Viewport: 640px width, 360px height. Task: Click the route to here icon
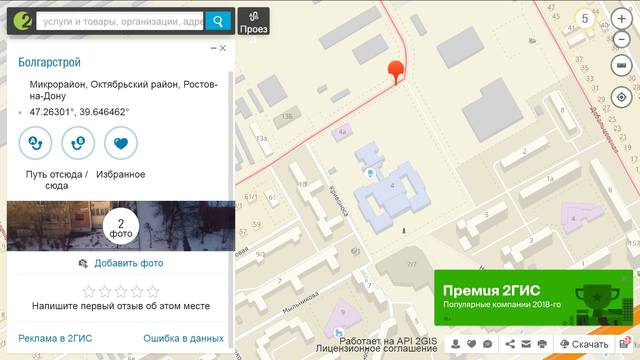pos(78,143)
